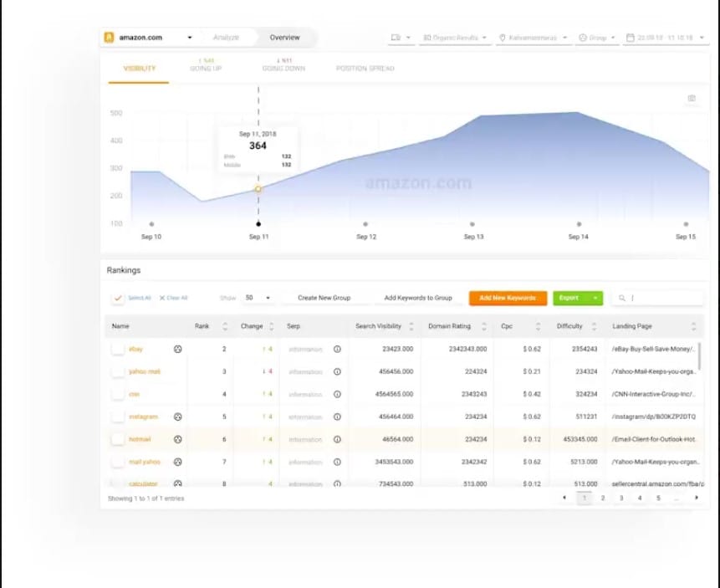The width and height of the screenshot is (720, 588).
Task: Check the cnn row checkbox
Action: [118, 394]
